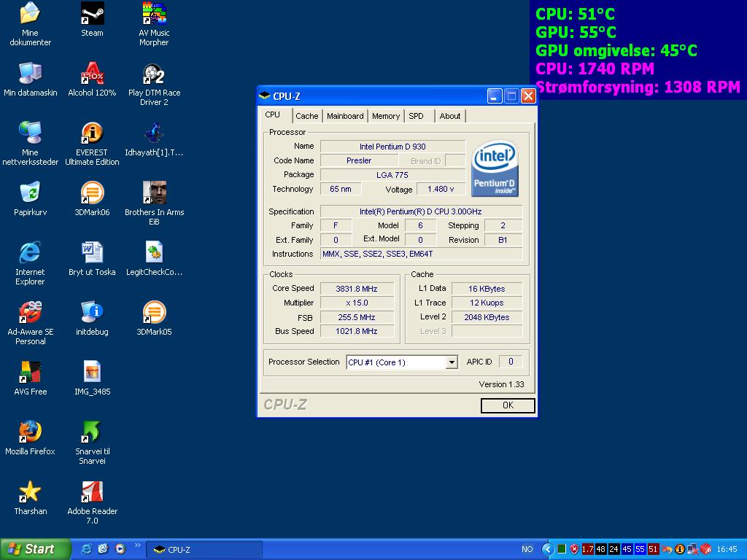Click Windows Media Player quick launch icon
This screenshot has width=747, height=560.
click(120, 549)
